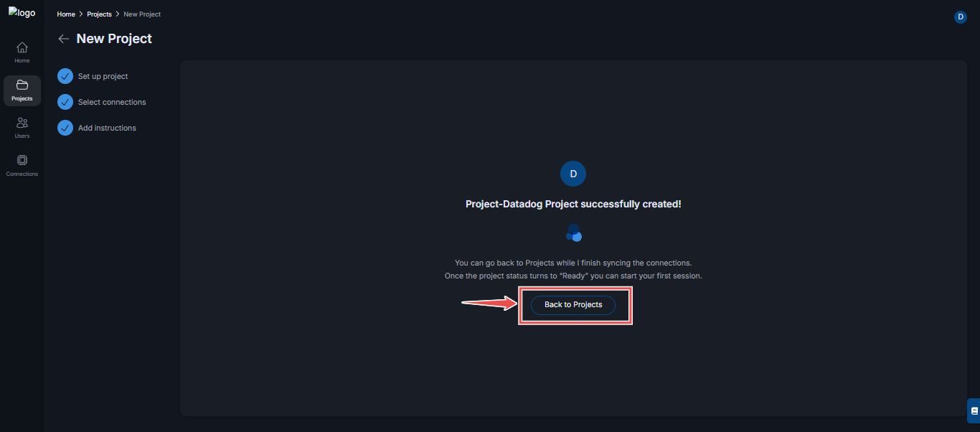
Task: Select the Set up project step label
Action: pyautogui.click(x=103, y=76)
